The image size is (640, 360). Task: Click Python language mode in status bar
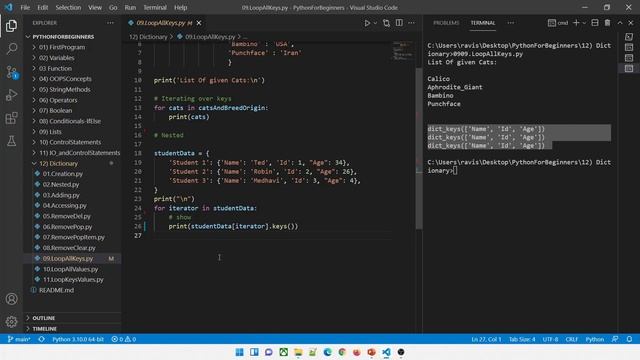click(595, 339)
